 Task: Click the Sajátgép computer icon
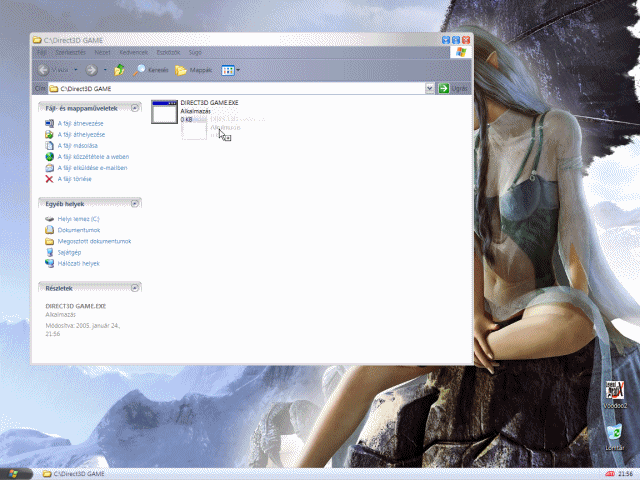click(49, 252)
